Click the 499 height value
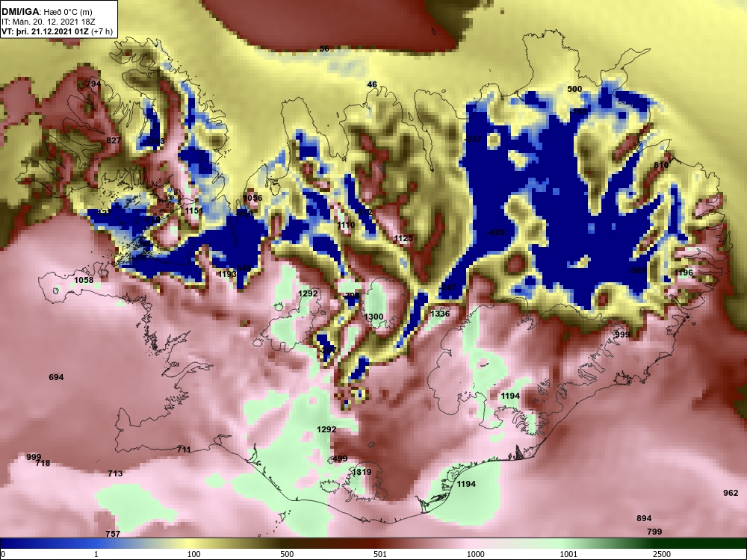747x560 pixels. coord(340,458)
